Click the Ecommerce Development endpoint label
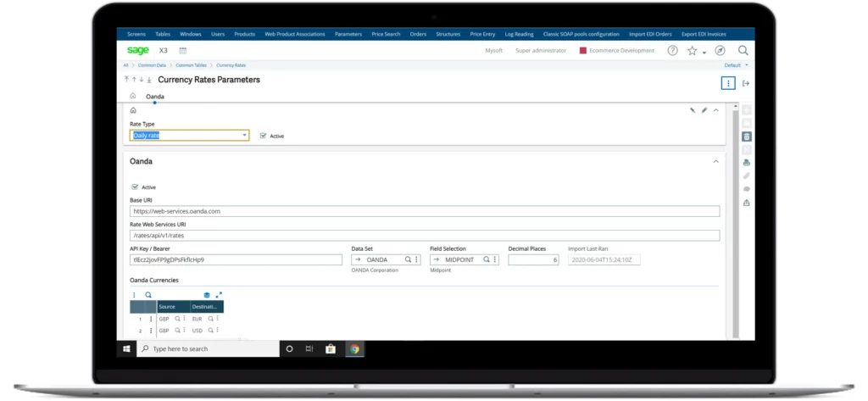Screen dimensions: 868x401 pos(621,50)
